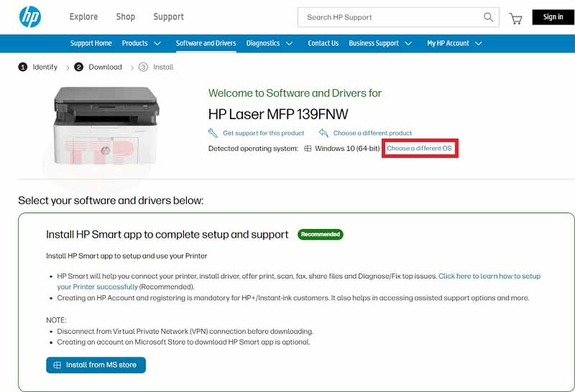This screenshot has width=575, height=392.
Task: Click the Download step label
Action: point(105,67)
